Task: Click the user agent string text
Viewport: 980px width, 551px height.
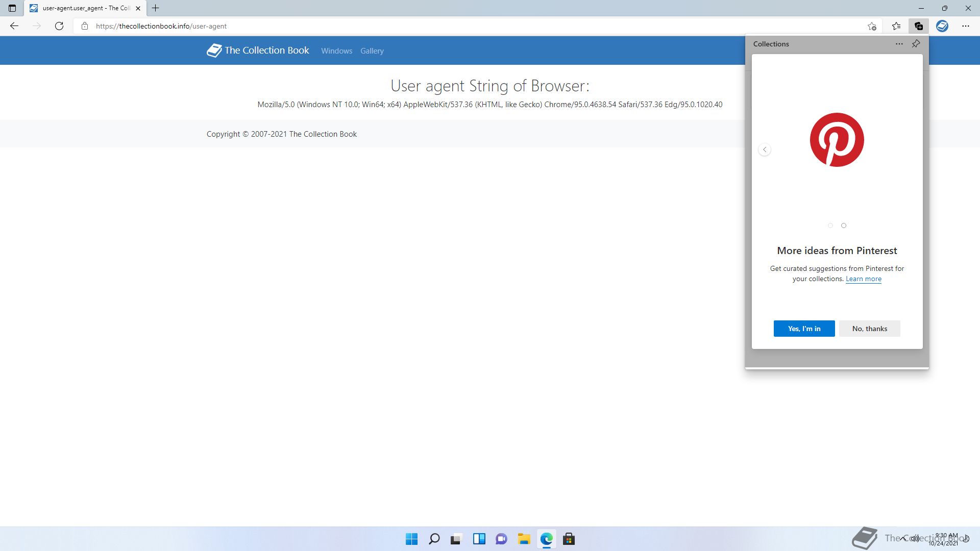Action: click(x=489, y=105)
